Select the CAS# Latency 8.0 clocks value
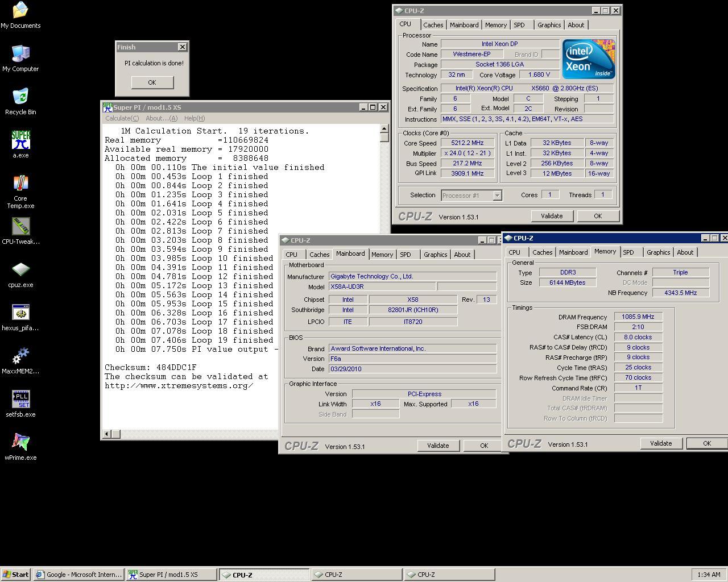Image resolution: width=728 pixels, height=582 pixels. click(638, 337)
